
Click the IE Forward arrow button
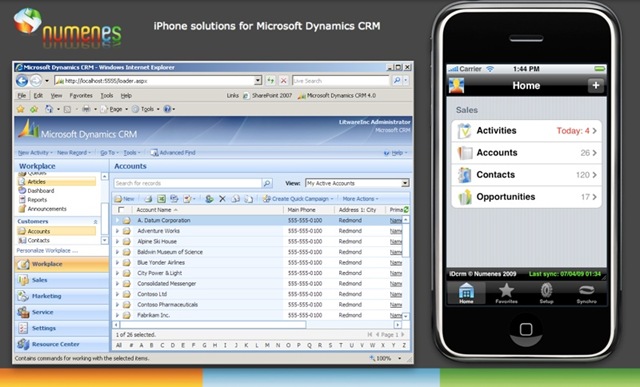[36, 81]
